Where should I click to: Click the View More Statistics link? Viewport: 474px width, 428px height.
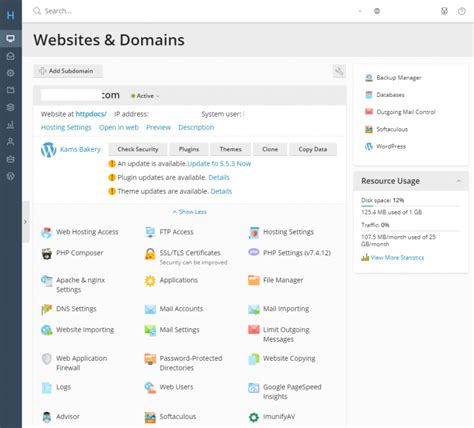(x=397, y=258)
